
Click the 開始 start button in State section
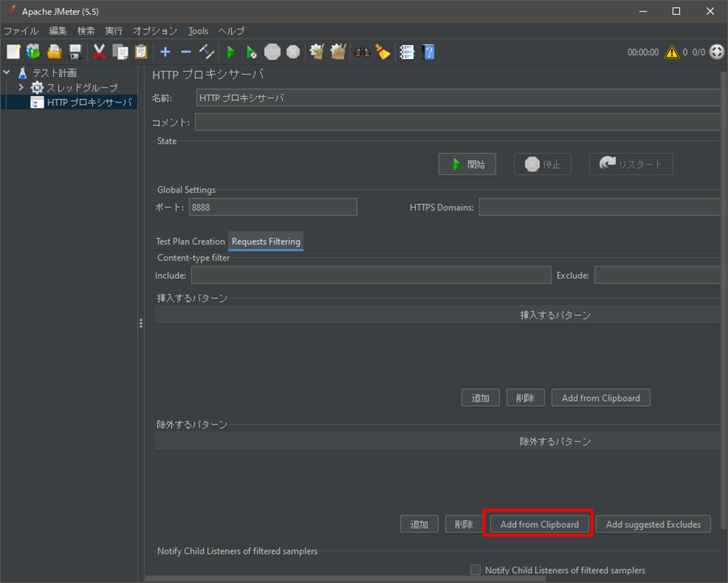[467, 164]
